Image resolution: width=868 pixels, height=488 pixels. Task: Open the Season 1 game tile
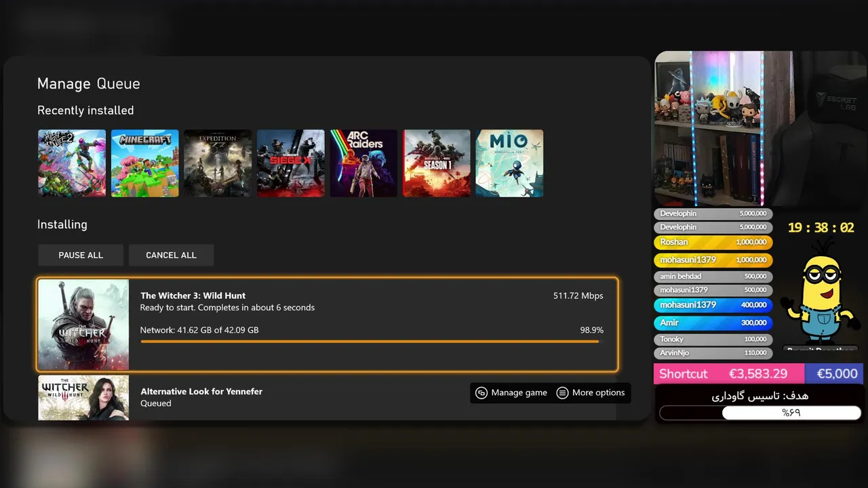point(437,163)
